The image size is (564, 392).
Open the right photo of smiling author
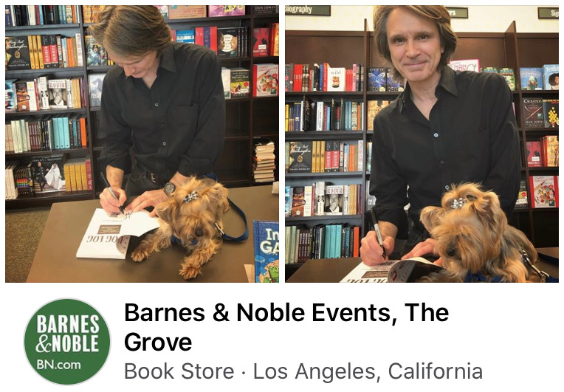point(422,144)
